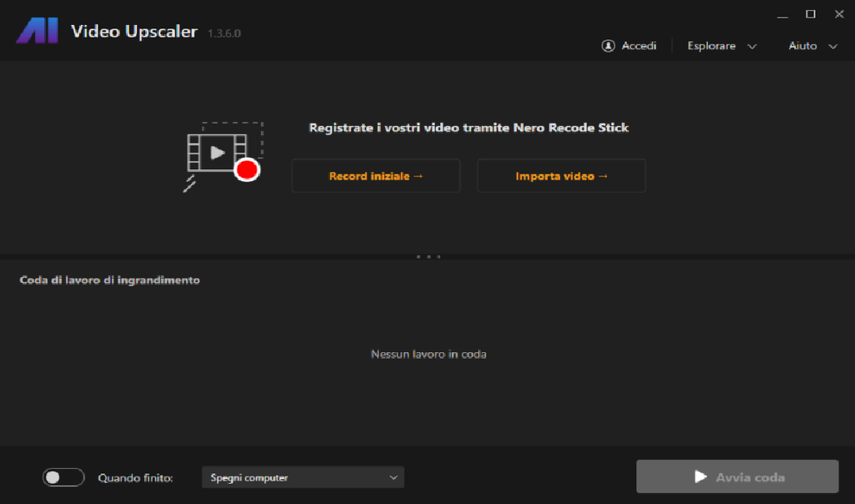Click the video record film icon

(x=224, y=156)
